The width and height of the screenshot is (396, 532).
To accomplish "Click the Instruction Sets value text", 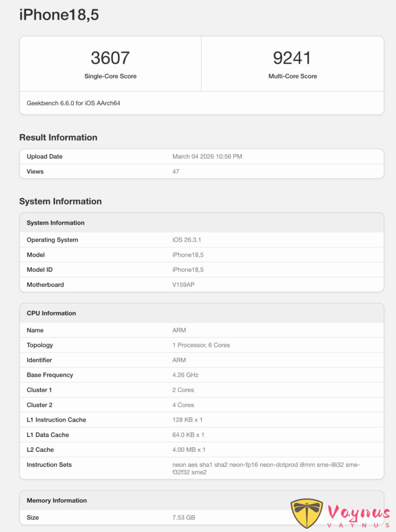I will [266, 469].
